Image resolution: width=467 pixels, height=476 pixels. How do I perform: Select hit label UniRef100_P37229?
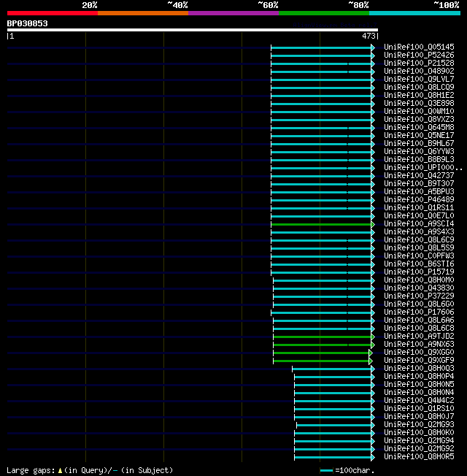[419, 296]
